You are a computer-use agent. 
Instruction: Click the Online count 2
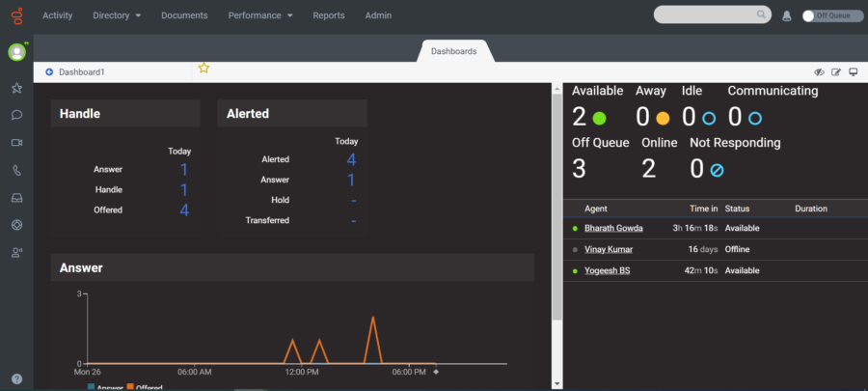point(649,169)
